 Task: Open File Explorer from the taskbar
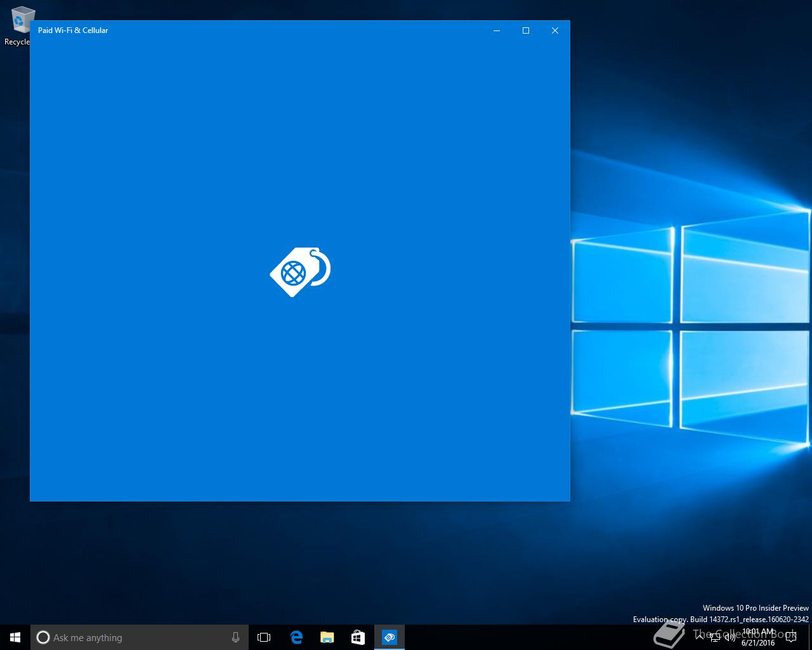click(327, 637)
